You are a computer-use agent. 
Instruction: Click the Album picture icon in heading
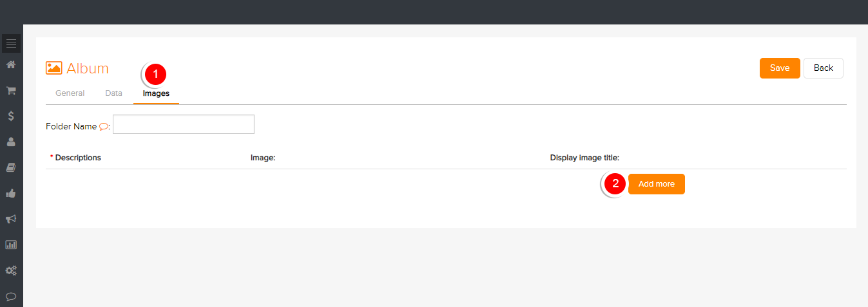(54, 68)
